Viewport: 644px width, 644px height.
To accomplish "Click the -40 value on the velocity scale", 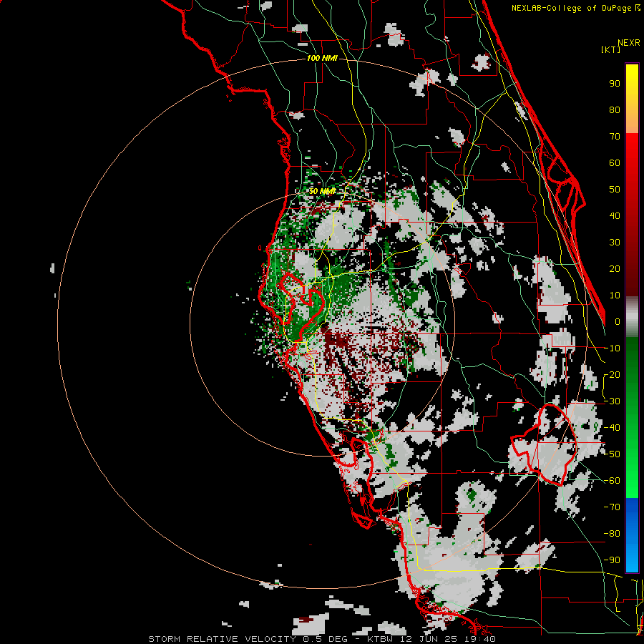I will point(612,428).
